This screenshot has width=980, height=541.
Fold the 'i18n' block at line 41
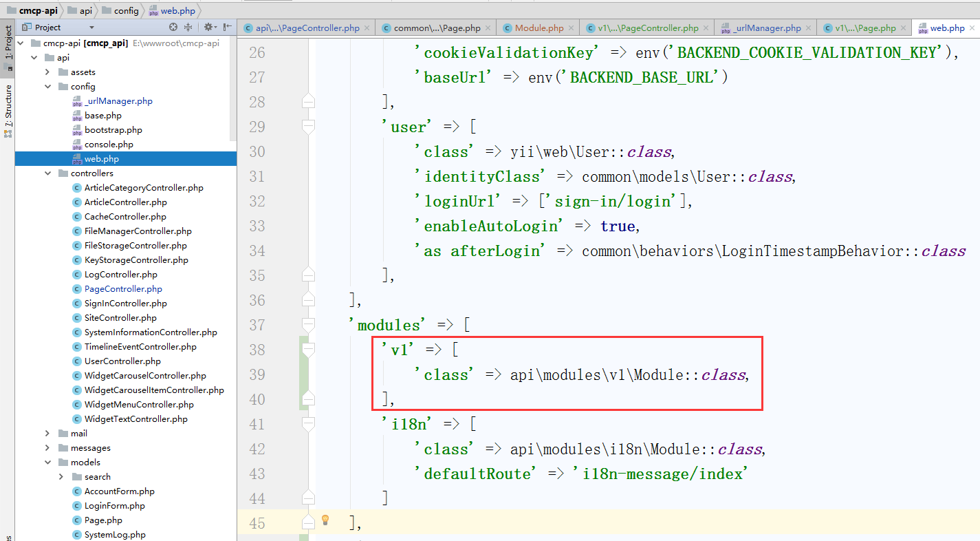(308, 424)
